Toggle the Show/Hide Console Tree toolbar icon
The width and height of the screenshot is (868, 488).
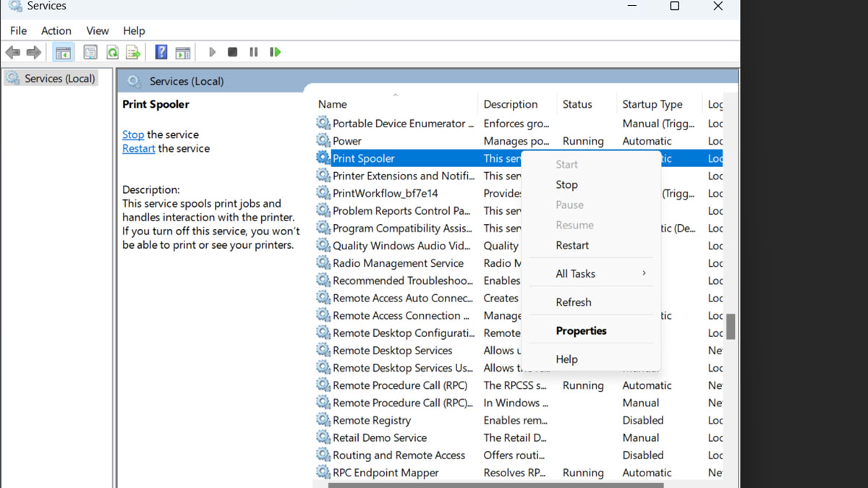(63, 52)
